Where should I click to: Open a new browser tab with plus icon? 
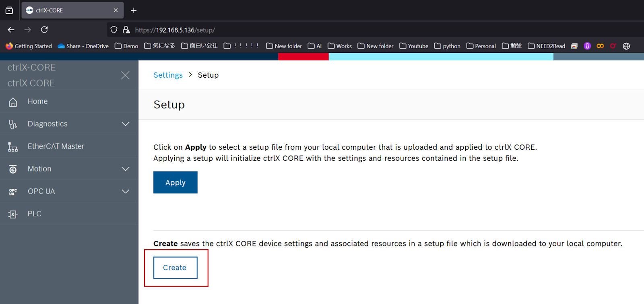(x=134, y=10)
